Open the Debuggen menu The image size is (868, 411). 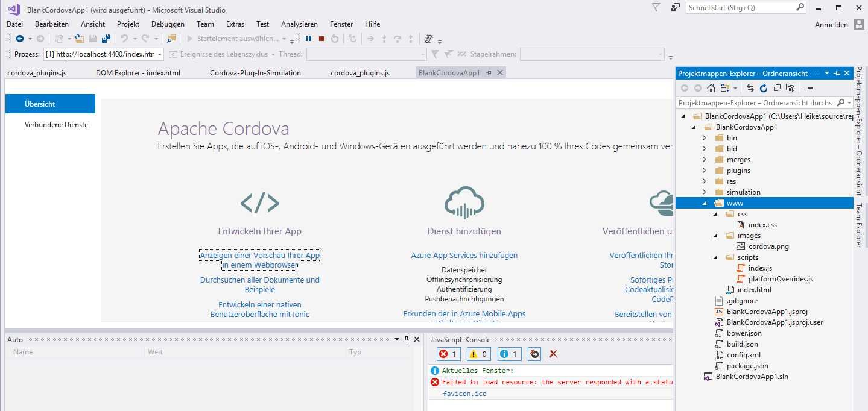tap(168, 24)
